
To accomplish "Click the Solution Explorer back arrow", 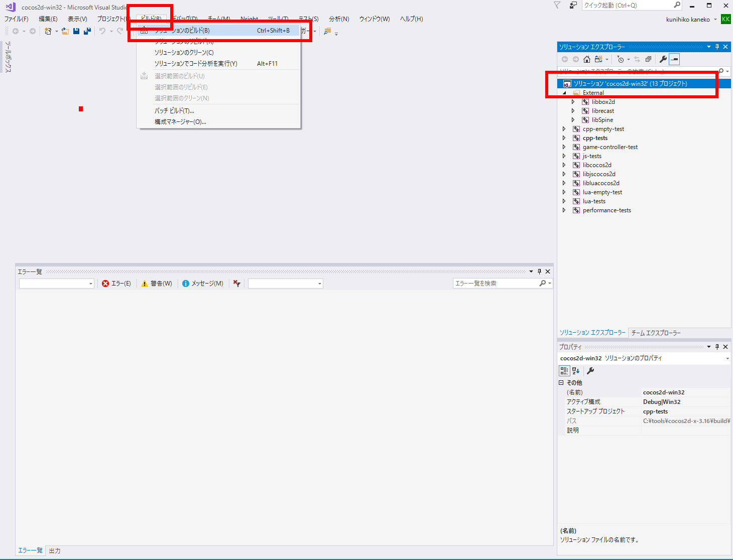I will pyautogui.click(x=565, y=59).
